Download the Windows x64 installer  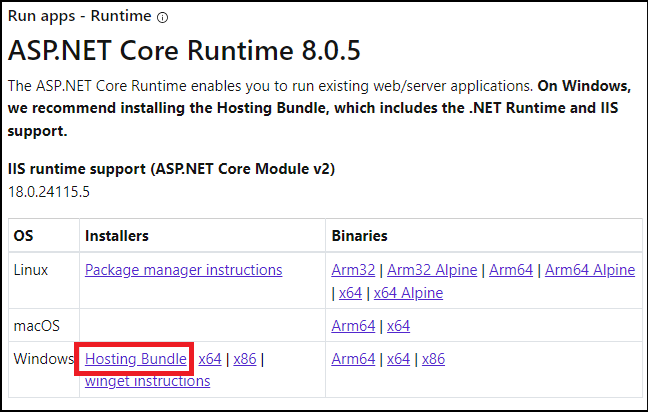pyautogui.click(x=210, y=359)
